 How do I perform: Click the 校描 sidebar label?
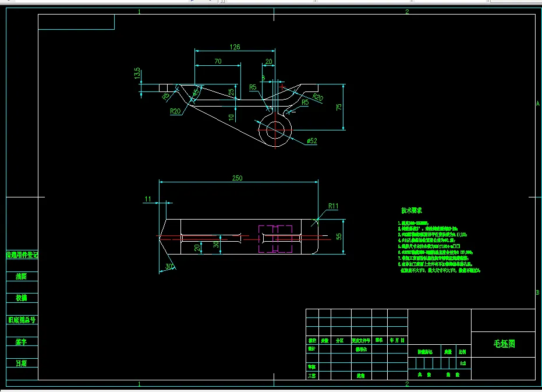(21, 298)
